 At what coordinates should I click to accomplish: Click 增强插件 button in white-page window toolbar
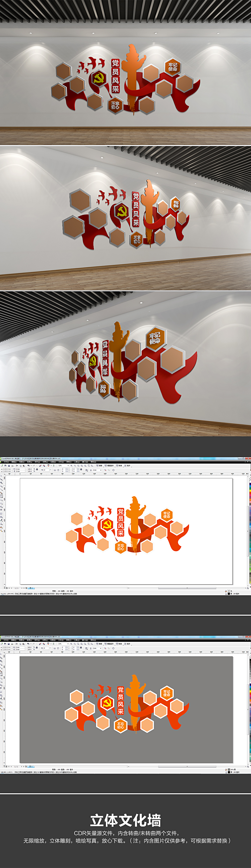click(x=109, y=465)
